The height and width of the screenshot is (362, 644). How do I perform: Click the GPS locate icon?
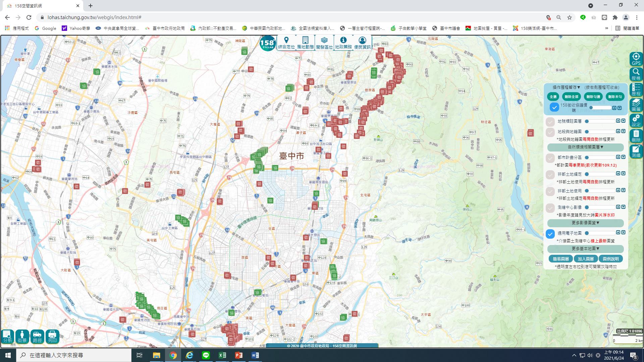click(636, 59)
